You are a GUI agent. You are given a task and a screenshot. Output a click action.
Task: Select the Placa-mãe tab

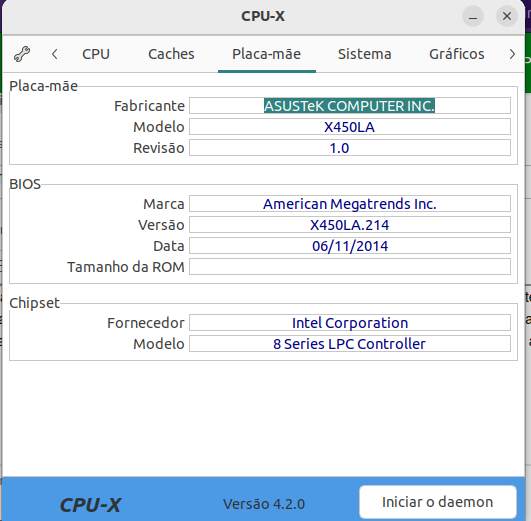click(267, 54)
